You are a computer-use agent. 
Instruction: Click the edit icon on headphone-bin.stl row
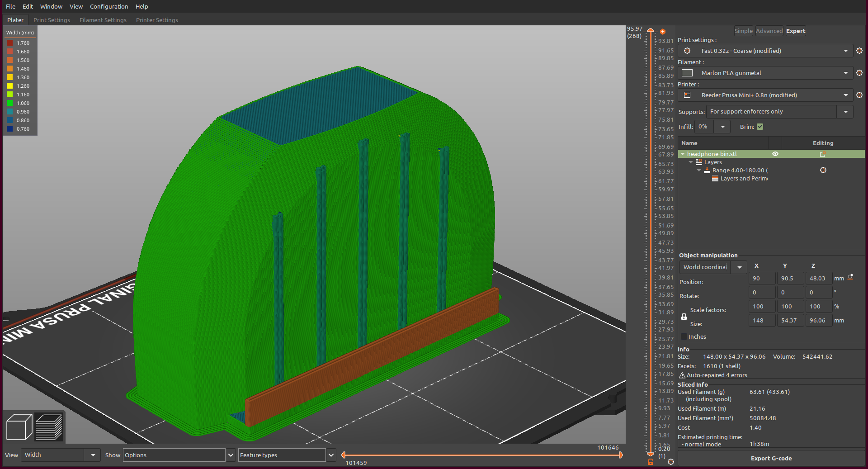(x=823, y=154)
